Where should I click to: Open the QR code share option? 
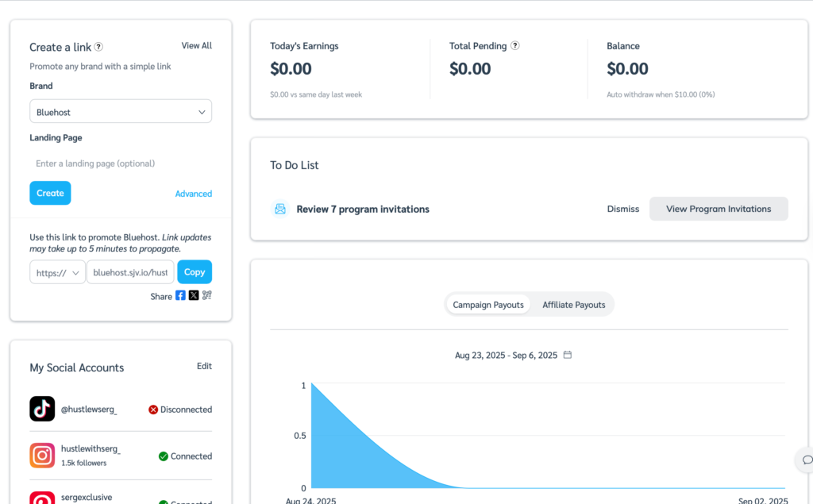[206, 295]
